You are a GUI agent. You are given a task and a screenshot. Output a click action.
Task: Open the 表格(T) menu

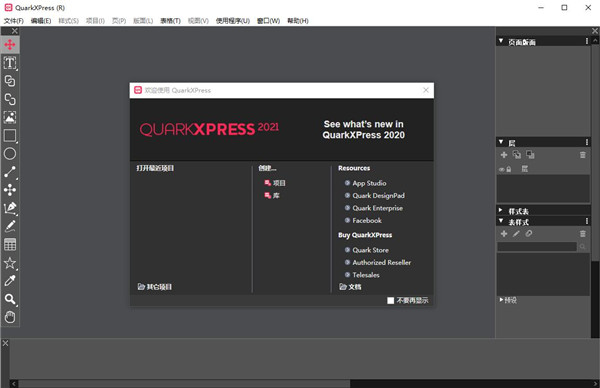(170, 21)
